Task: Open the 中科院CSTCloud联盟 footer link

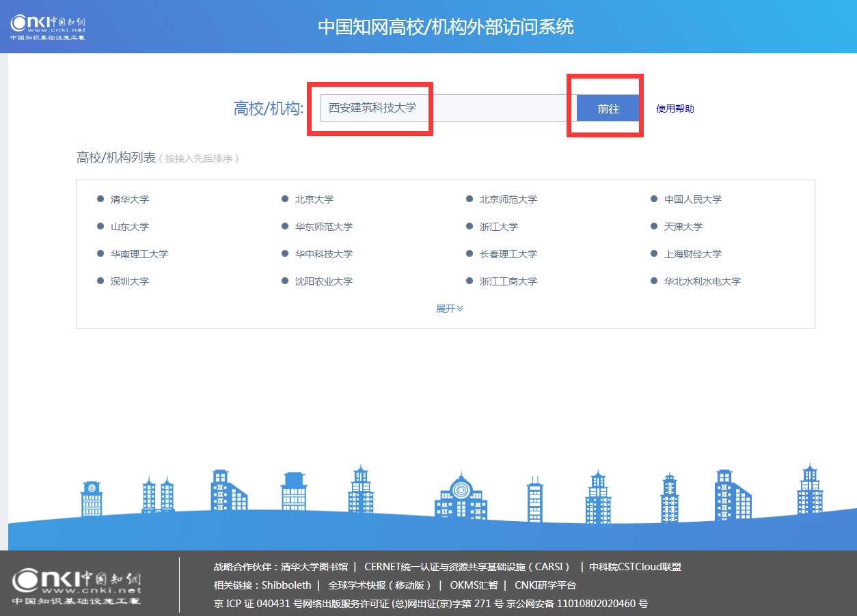Action: coord(636,567)
